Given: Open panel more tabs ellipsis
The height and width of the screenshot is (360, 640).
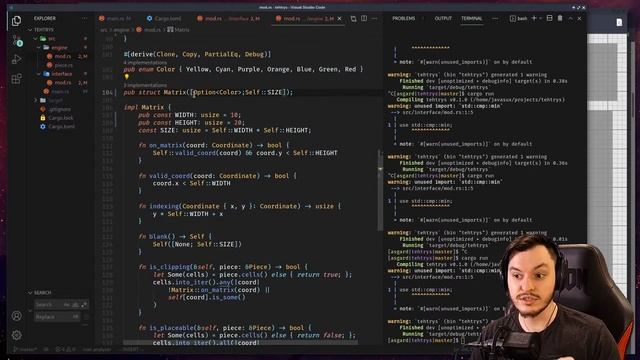Looking at the screenshot, I should tap(495, 18).
